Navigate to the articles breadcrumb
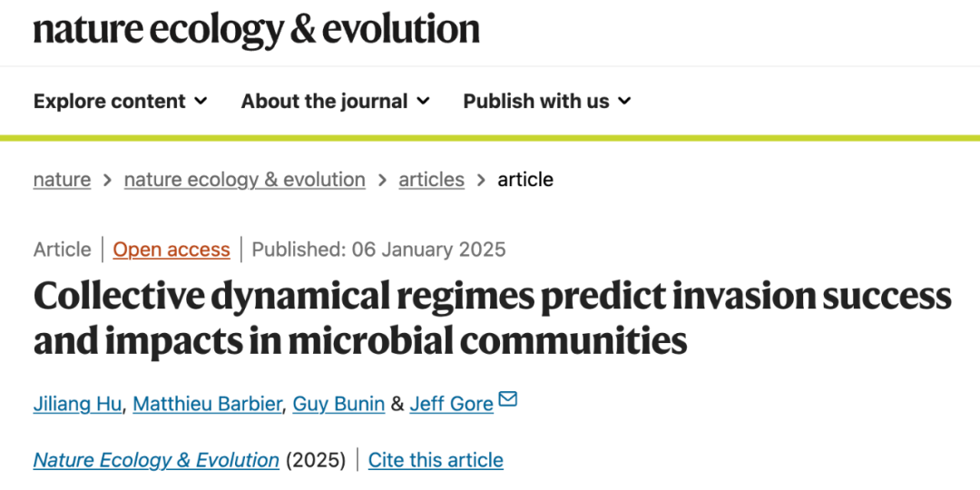This screenshot has height=490, width=980. click(431, 180)
